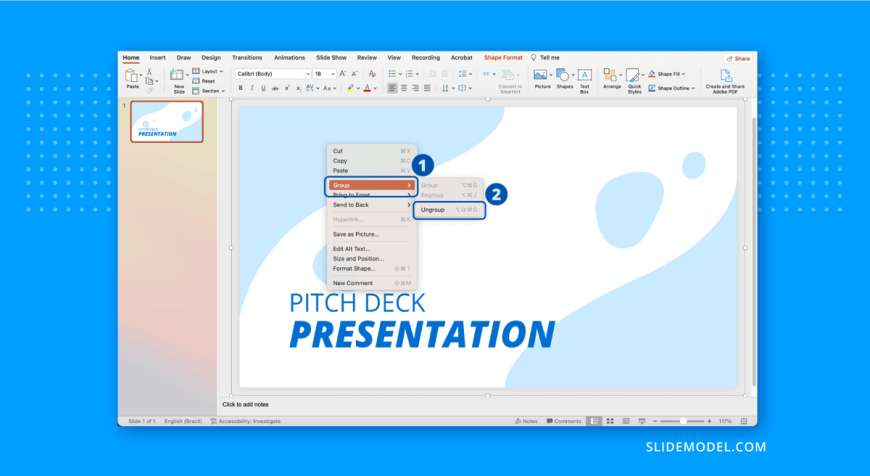Screen dimensions: 870x476
Task: Click the Share button
Action: pos(739,58)
